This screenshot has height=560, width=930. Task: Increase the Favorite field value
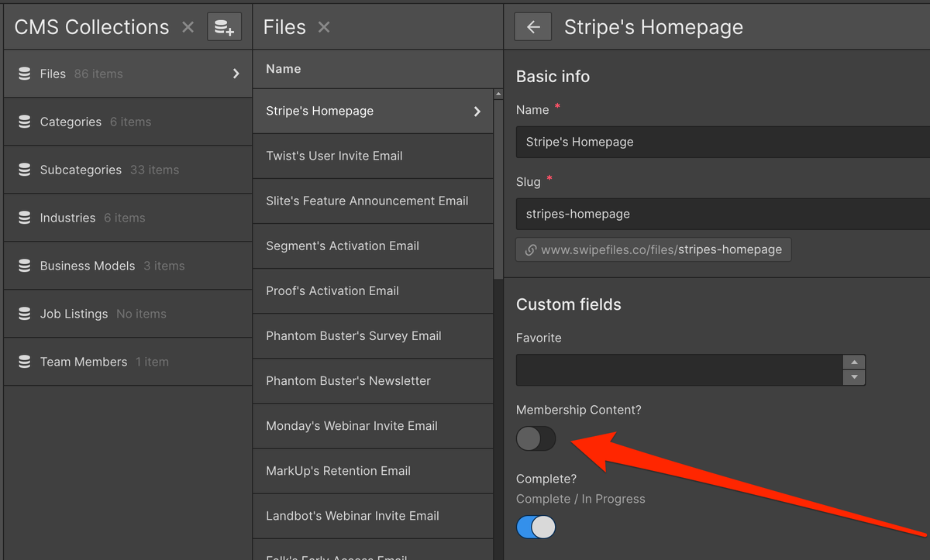854,362
